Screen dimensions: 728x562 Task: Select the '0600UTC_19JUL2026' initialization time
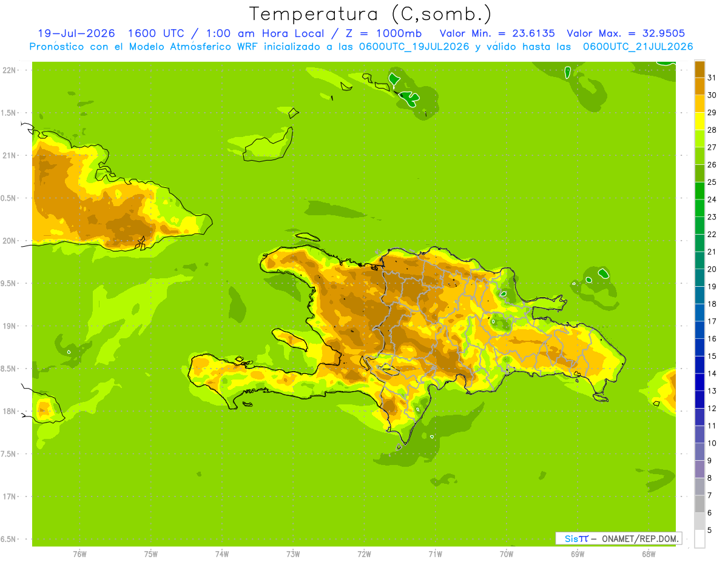pyautogui.click(x=413, y=47)
